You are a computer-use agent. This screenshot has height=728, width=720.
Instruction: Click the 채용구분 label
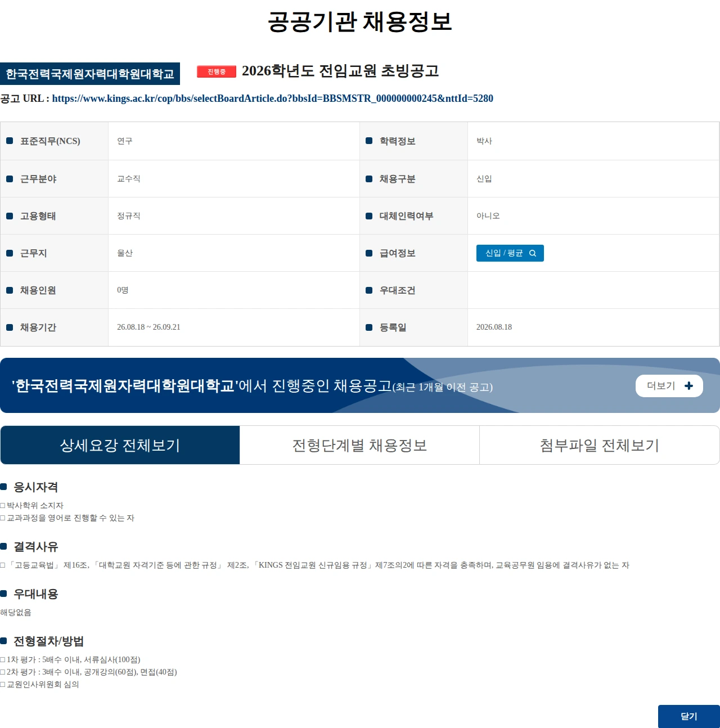coord(397,179)
